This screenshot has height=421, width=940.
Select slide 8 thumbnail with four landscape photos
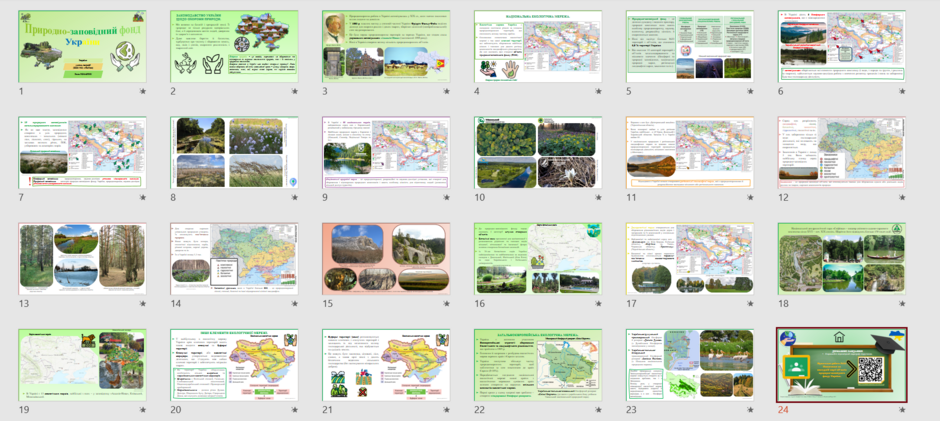coord(234,152)
